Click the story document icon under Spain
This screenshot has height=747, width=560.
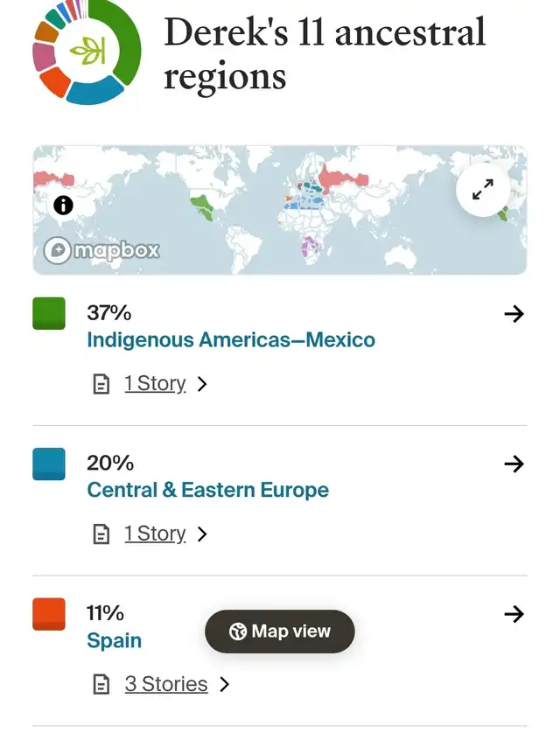pos(101,685)
